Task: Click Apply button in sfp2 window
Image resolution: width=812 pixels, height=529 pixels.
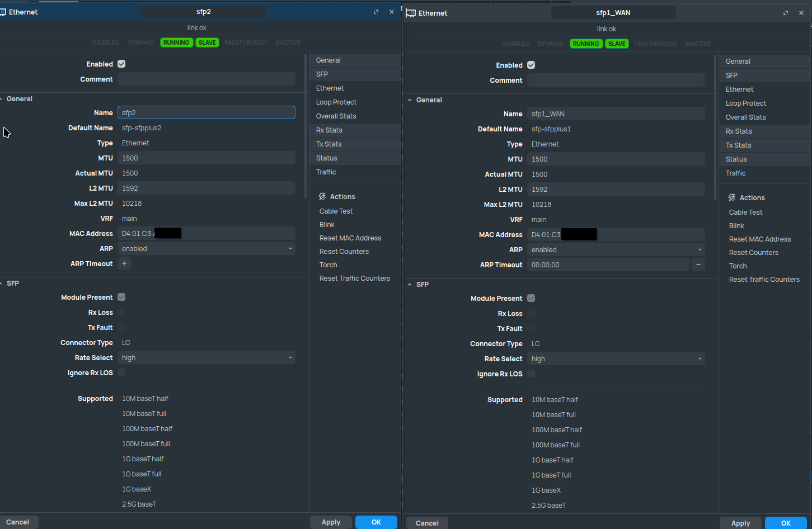Action: point(331,522)
